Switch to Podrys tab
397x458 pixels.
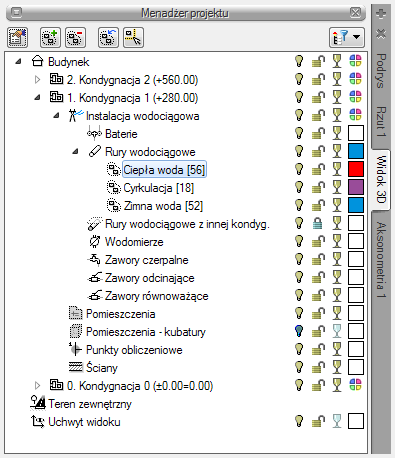click(x=381, y=71)
